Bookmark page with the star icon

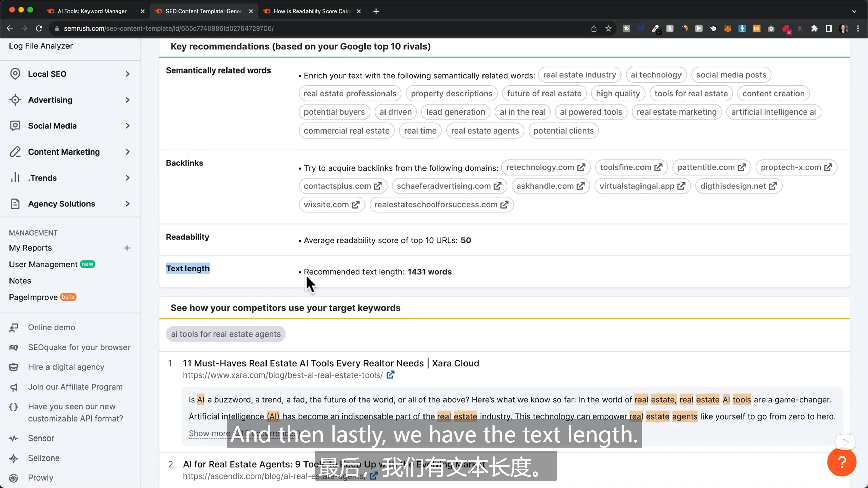608,28
